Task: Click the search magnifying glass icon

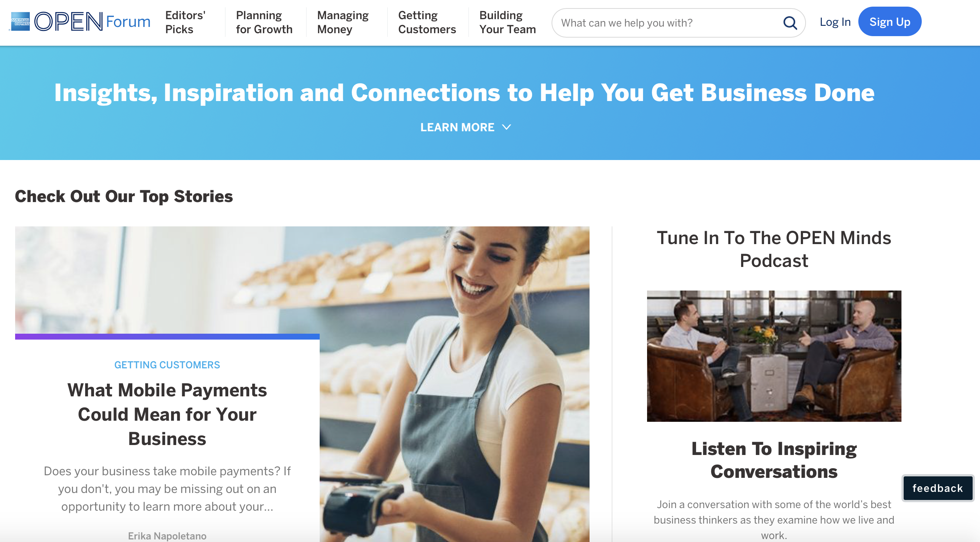Action: click(790, 23)
